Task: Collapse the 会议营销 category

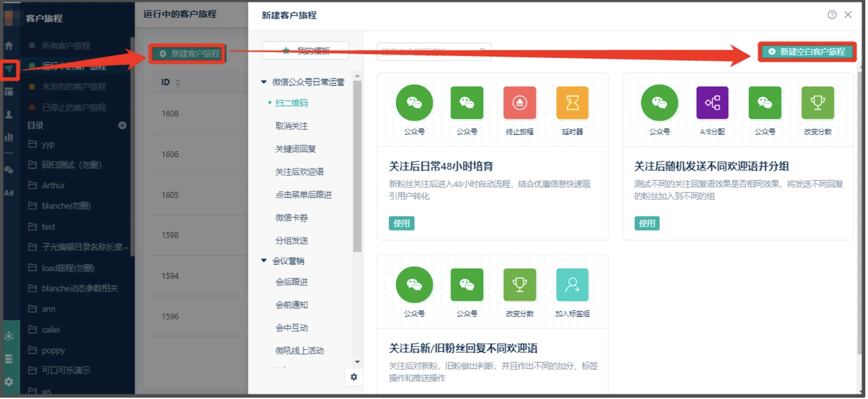Action: point(265,261)
